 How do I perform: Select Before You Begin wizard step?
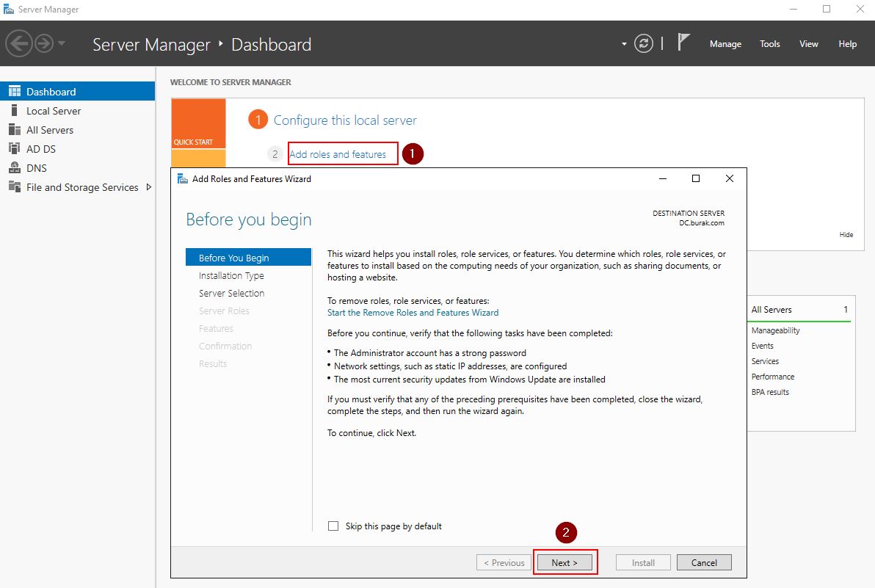tap(248, 258)
